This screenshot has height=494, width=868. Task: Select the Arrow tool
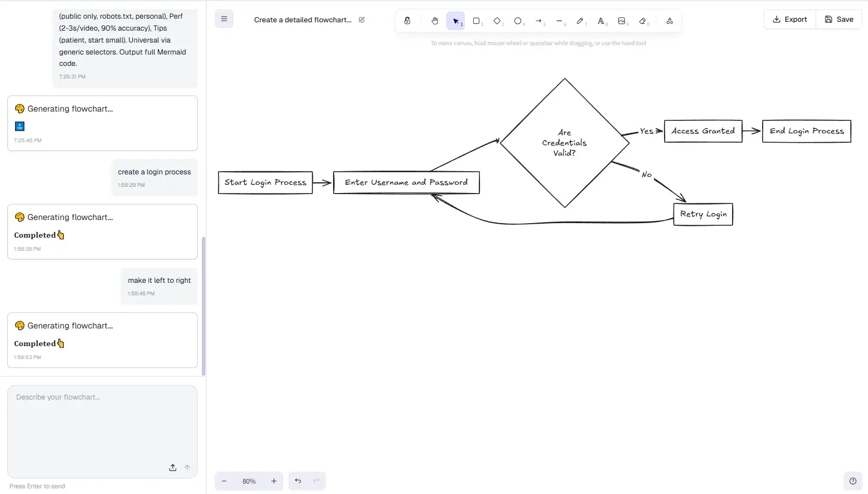(539, 21)
